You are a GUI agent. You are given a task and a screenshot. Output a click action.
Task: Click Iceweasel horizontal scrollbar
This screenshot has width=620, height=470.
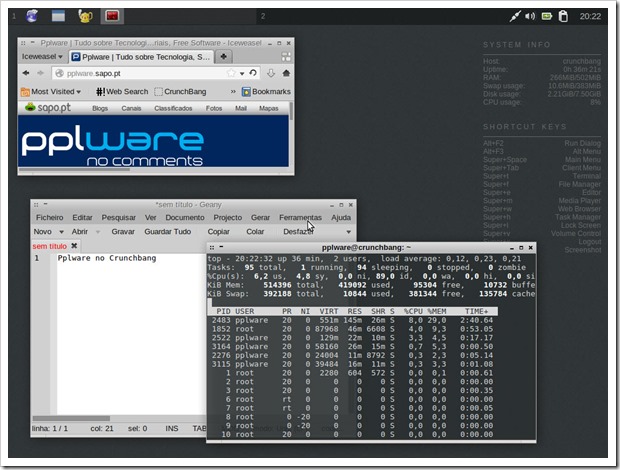[x=74, y=170]
